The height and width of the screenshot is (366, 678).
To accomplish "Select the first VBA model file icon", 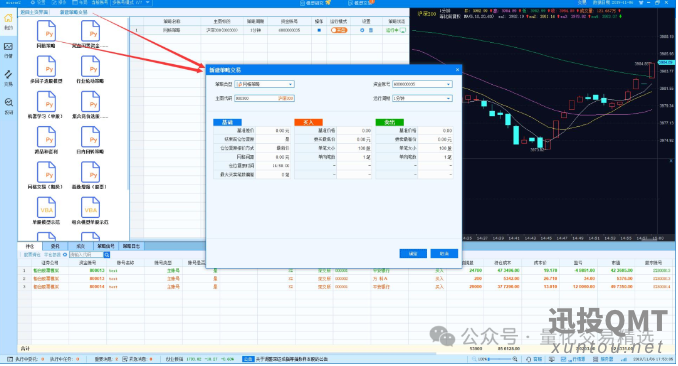I will (x=46, y=208).
